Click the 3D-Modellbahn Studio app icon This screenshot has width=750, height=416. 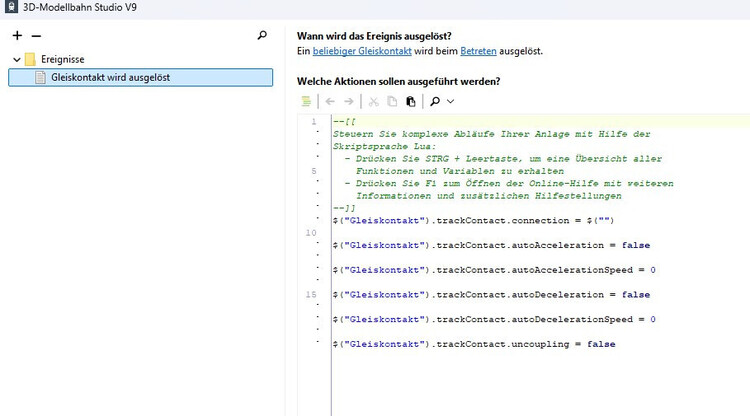pos(10,9)
